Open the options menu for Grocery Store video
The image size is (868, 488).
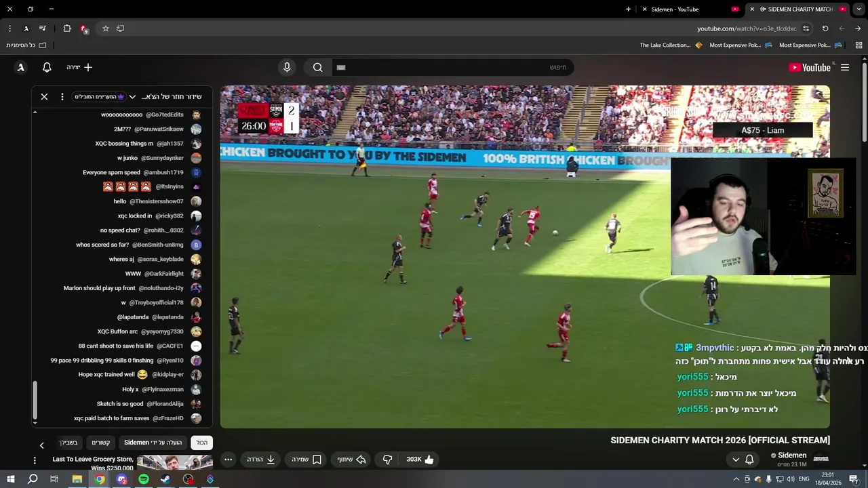point(35,460)
